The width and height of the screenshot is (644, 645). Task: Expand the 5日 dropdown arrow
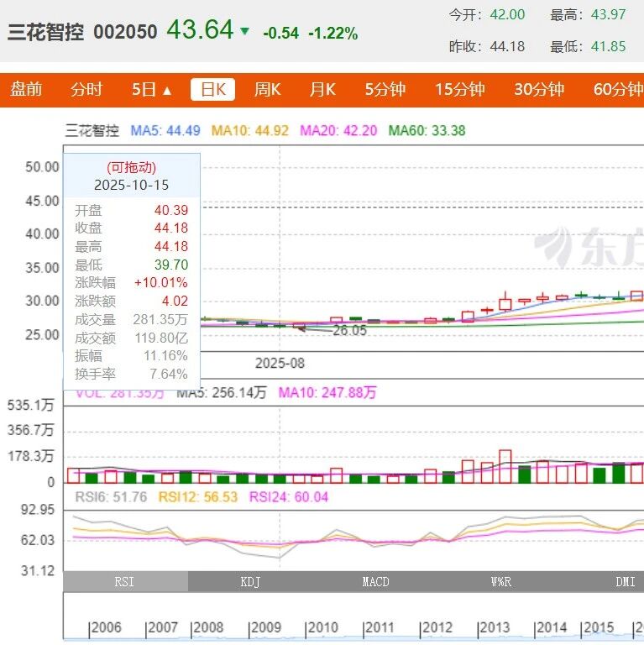coord(166,90)
